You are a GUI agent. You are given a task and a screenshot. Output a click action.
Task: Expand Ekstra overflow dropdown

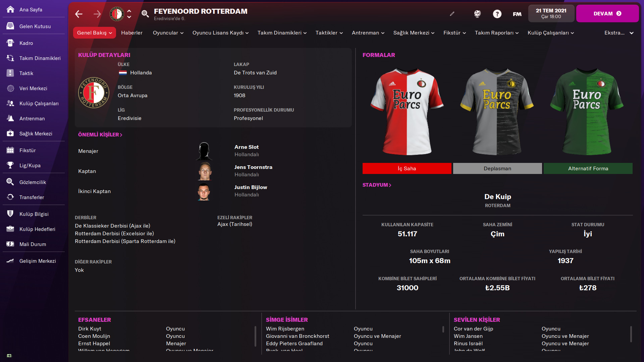pyautogui.click(x=619, y=33)
